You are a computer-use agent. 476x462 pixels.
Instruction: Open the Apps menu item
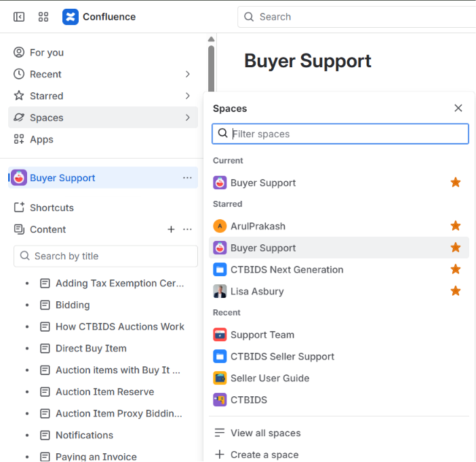point(103,139)
